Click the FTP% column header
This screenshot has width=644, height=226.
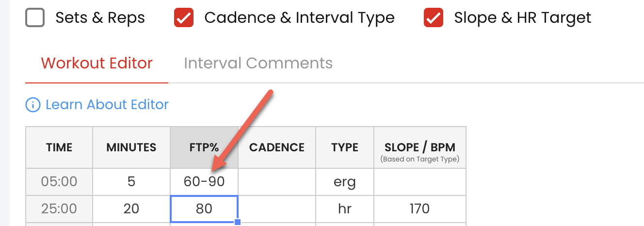204,147
